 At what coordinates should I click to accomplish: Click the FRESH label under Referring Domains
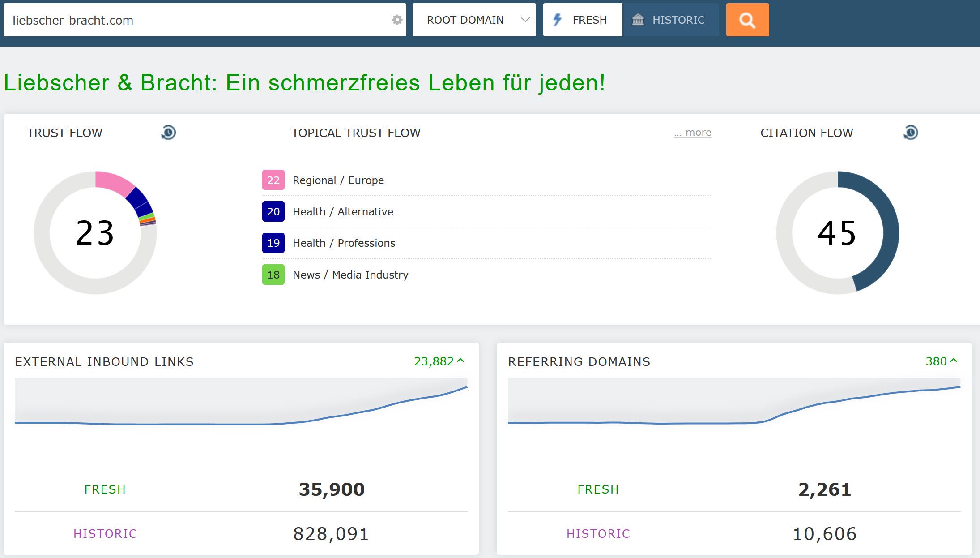coord(598,489)
